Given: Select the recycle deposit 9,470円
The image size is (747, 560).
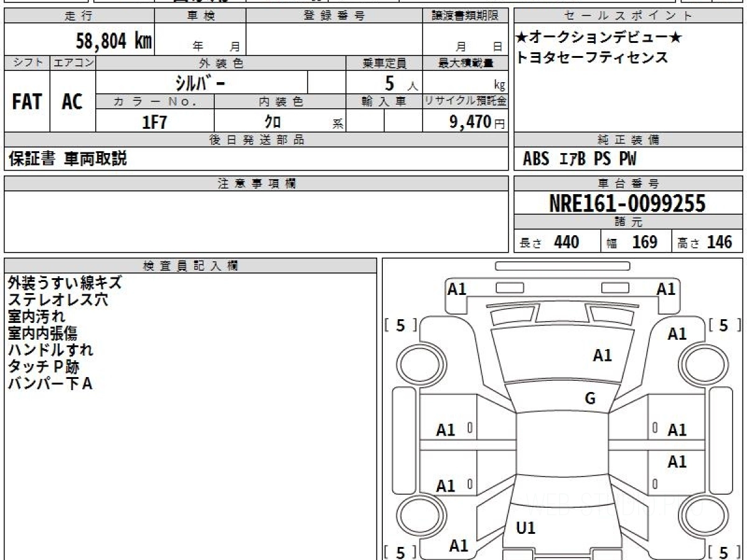Looking at the screenshot, I should pyautogui.click(x=477, y=122).
